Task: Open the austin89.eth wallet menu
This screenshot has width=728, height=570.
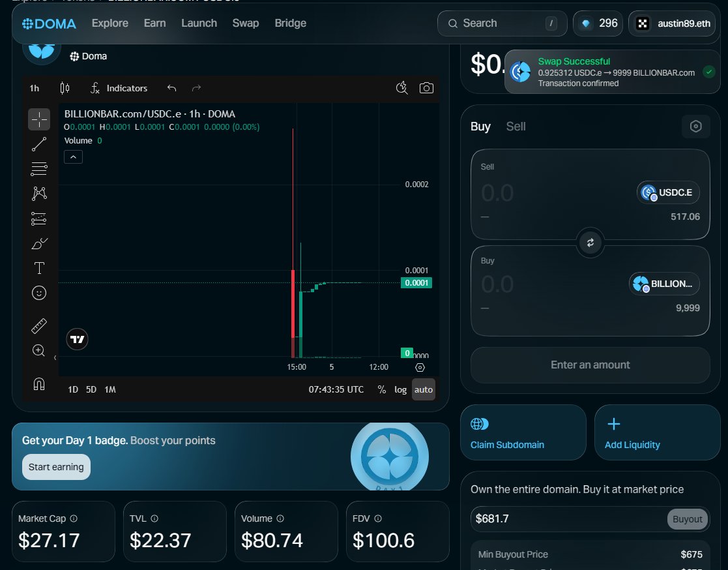Action: (672, 23)
